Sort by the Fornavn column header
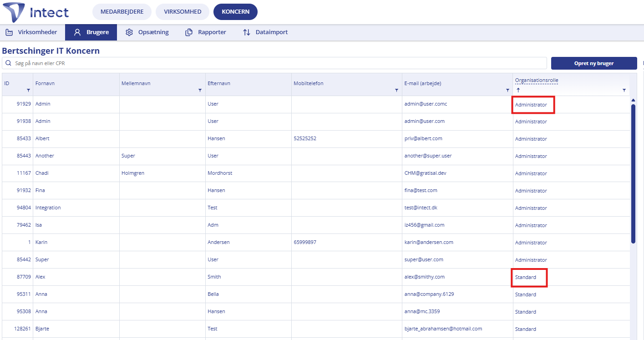This screenshot has height=340, width=644. coord(45,83)
